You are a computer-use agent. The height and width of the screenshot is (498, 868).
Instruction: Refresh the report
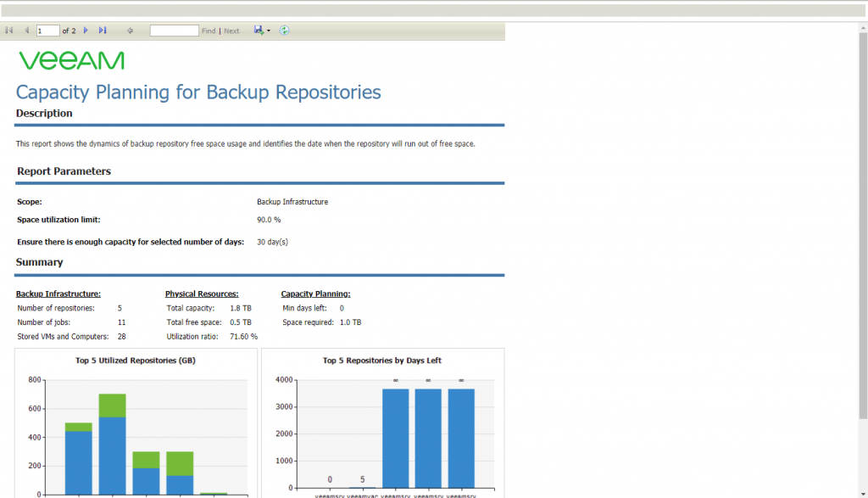[284, 31]
